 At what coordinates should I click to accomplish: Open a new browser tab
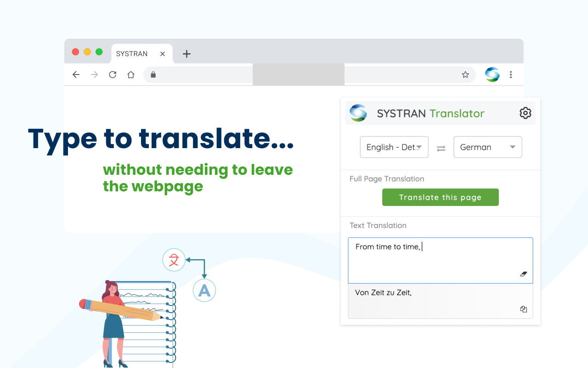187,54
